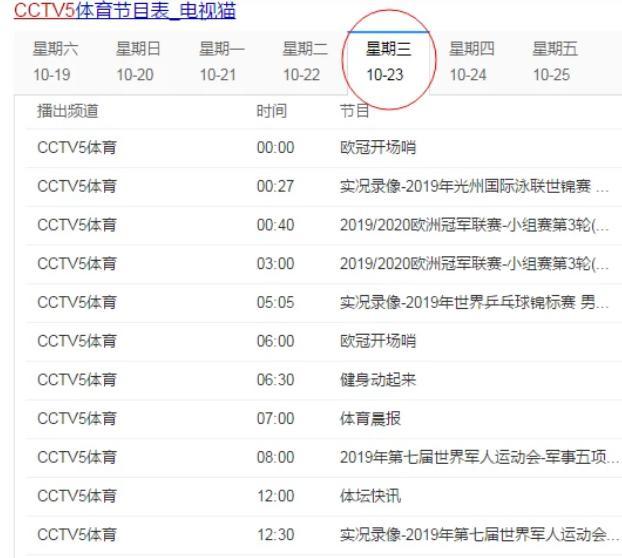The height and width of the screenshot is (558, 622).
Task: Click the 00:27 time cell
Action: pos(276,186)
